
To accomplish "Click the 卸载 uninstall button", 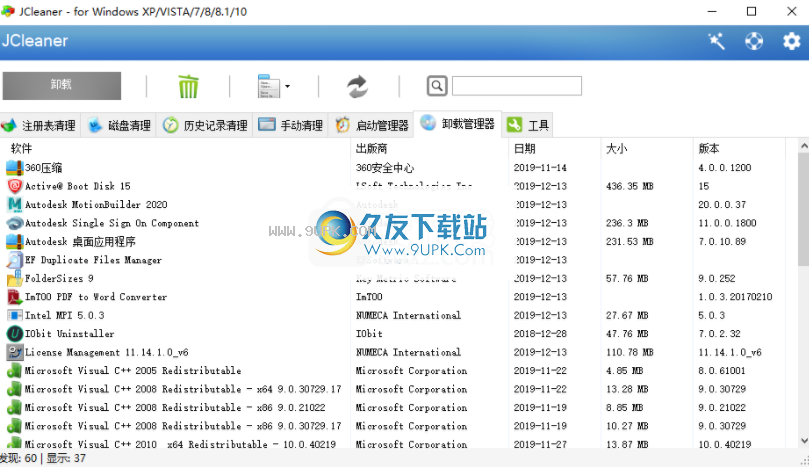I will (x=61, y=86).
